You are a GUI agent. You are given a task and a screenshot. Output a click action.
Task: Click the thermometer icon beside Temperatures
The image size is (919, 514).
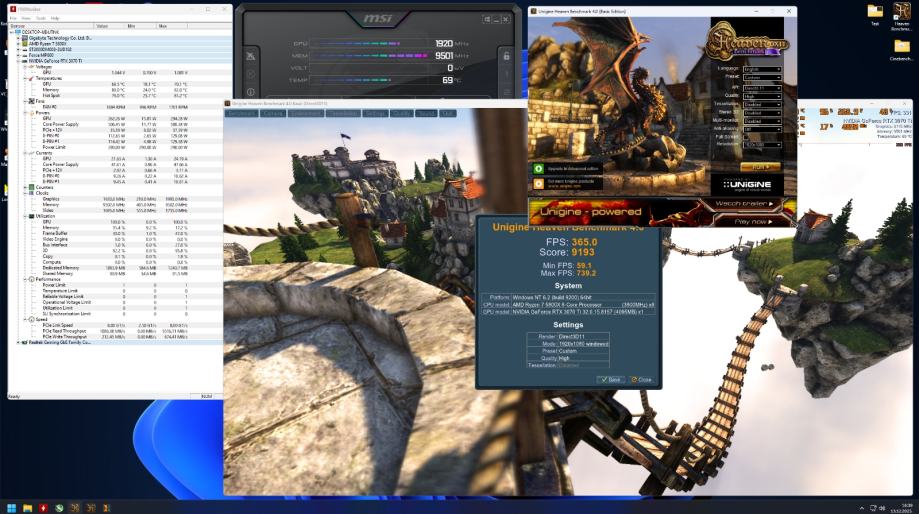(31, 78)
